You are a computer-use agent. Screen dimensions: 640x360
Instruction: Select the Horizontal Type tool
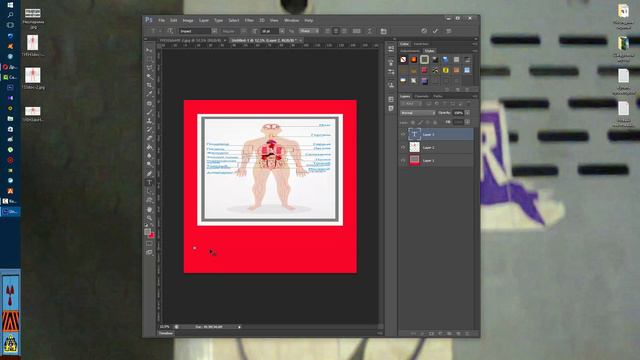149,182
